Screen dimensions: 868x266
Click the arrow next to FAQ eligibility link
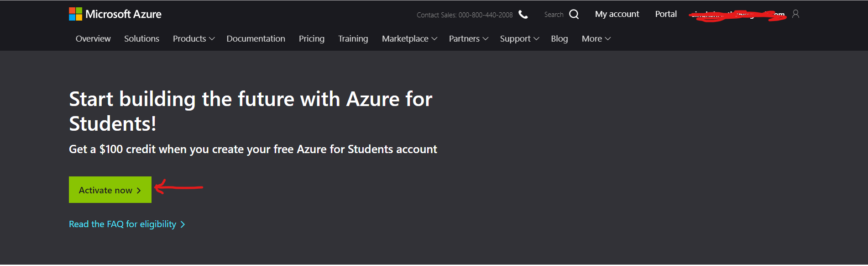[183, 224]
